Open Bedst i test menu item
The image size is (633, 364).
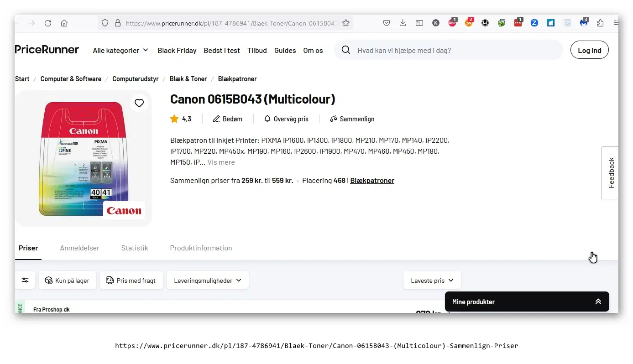[x=222, y=51]
